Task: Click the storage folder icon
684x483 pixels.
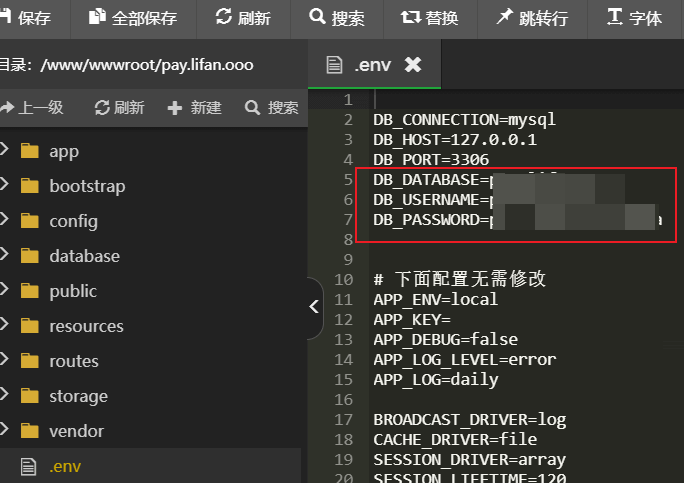Action: pyautogui.click(x=30, y=396)
